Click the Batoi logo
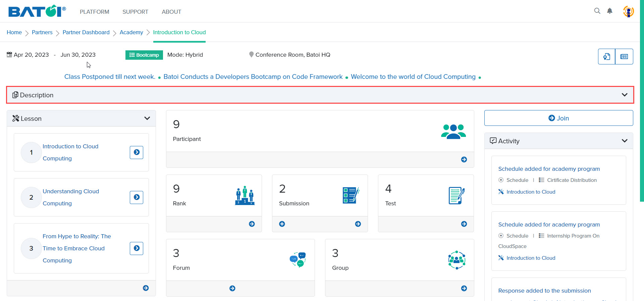 37,11
